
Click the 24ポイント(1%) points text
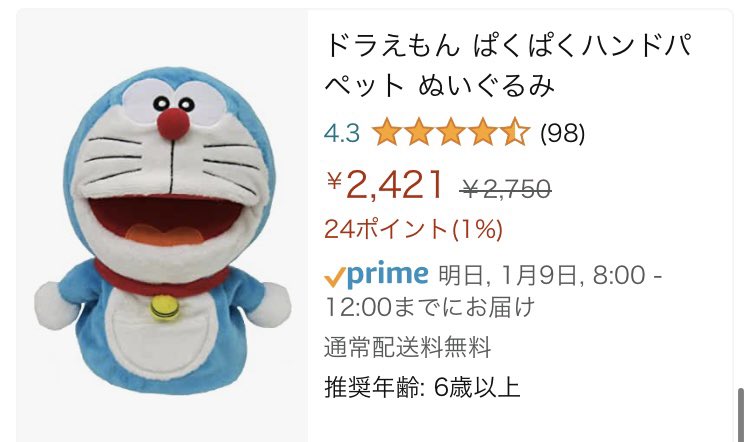[x=414, y=229]
